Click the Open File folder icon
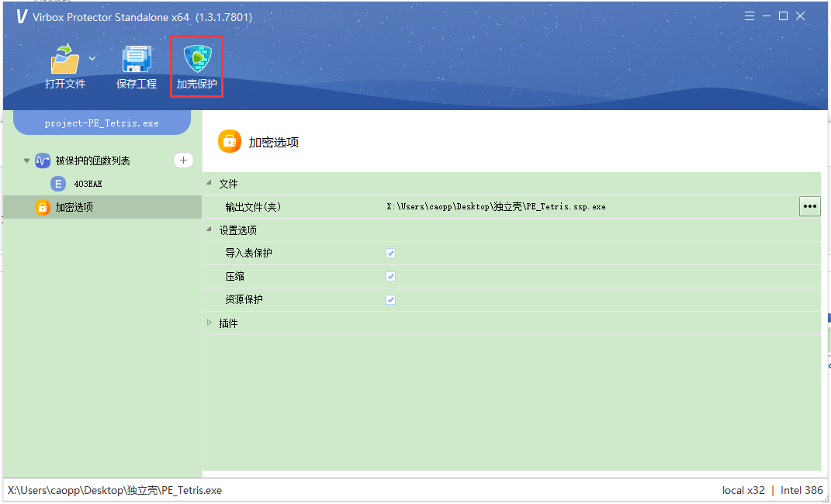831x504 pixels. [x=65, y=59]
